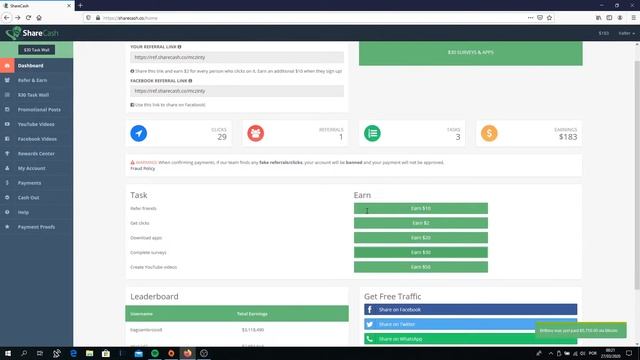Viewport: 640px width, 360px height.
Task: Select the Your Referral Link field
Action: [237, 58]
